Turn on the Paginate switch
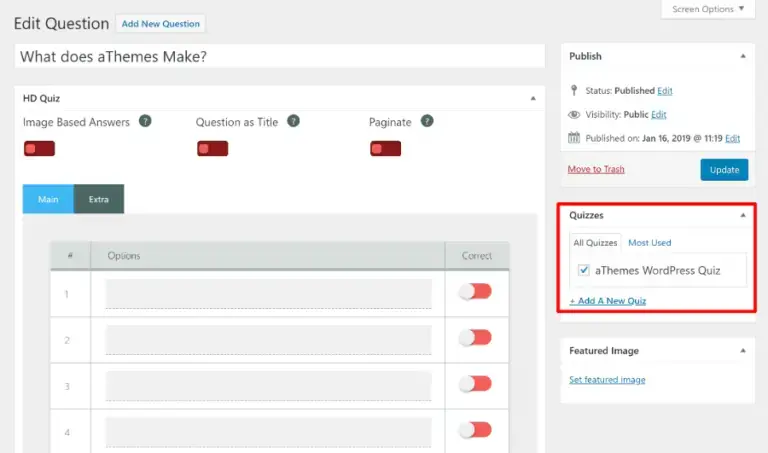This screenshot has height=453, width=768. (x=385, y=148)
